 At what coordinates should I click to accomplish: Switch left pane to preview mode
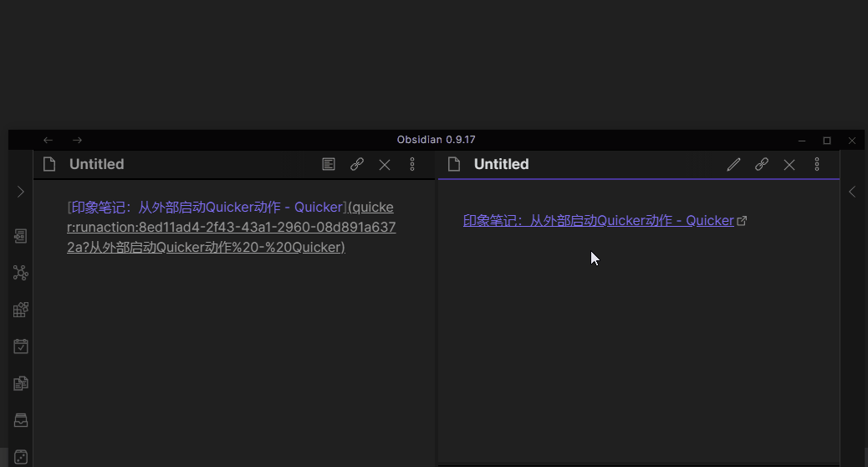(329, 165)
